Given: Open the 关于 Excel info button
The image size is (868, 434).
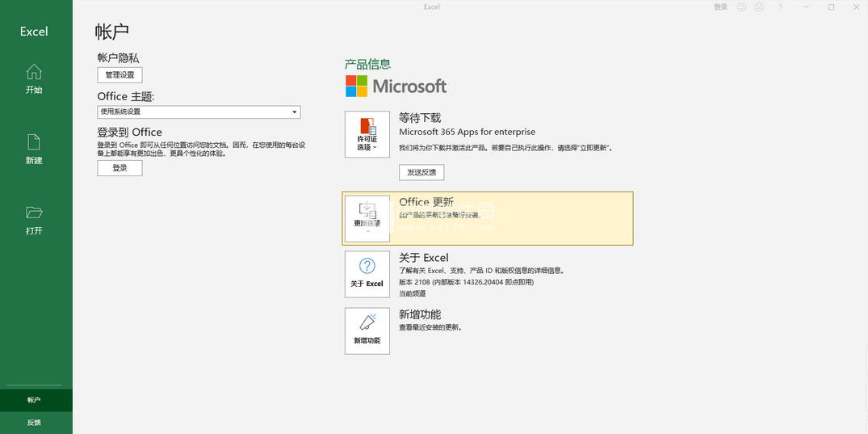Looking at the screenshot, I should point(367,274).
